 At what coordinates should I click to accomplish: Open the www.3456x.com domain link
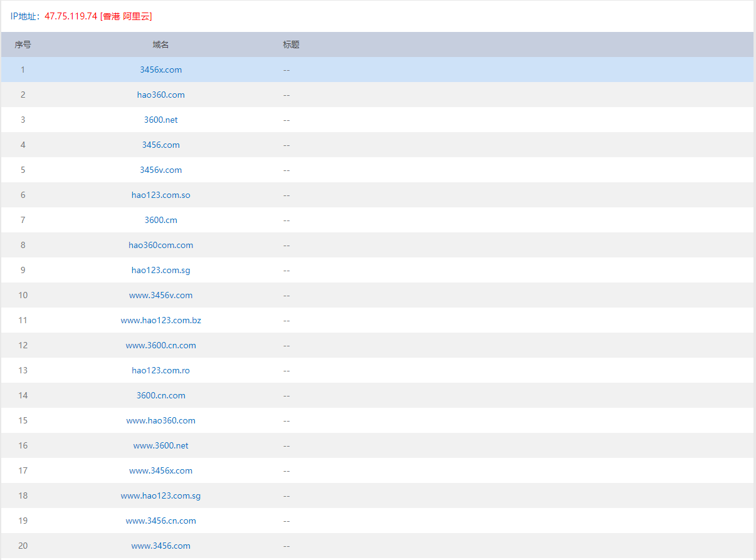(x=160, y=470)
